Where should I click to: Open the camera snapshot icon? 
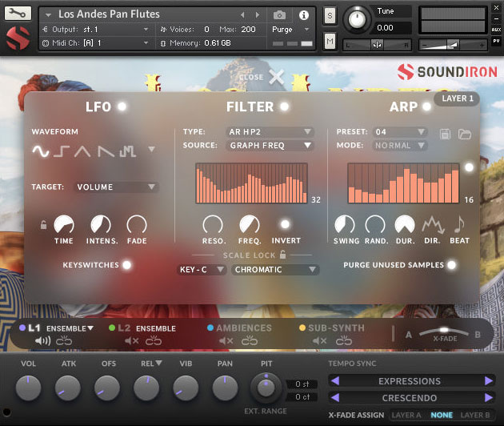coord(279,14)
